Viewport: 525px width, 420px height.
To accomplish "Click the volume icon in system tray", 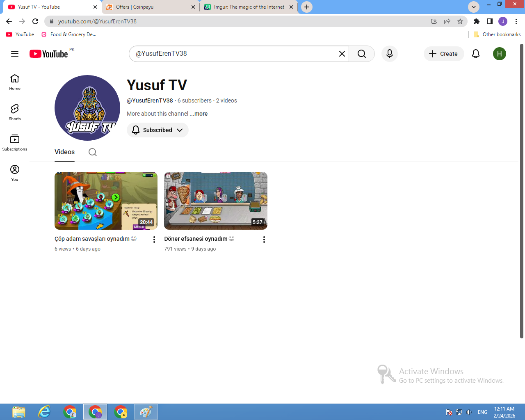I will point(469,412).
